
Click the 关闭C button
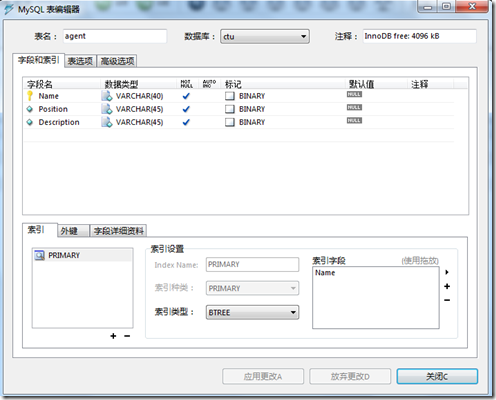(x=437, y=377)
